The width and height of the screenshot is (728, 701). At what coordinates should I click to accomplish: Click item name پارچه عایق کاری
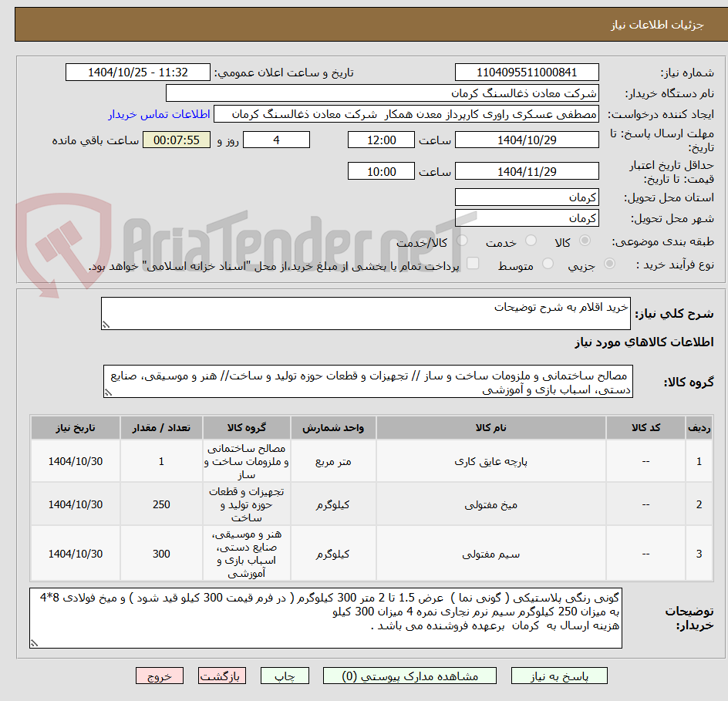490,461
